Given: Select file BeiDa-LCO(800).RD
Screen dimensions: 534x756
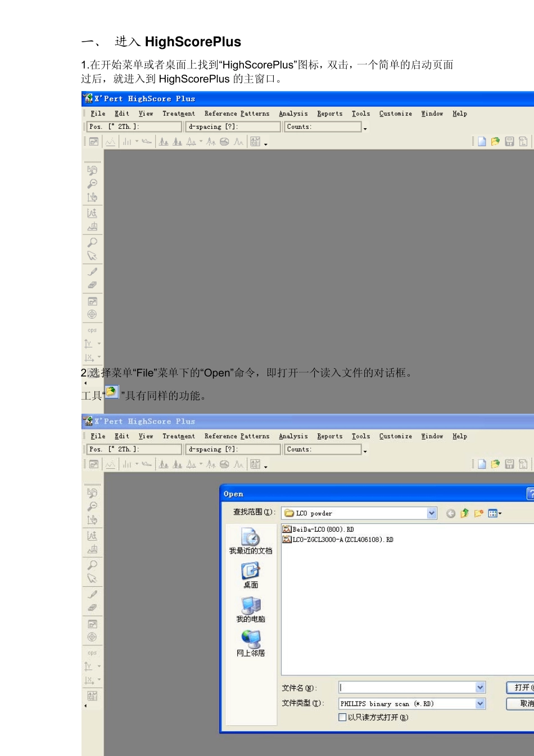Looking at the screenshot, I should (x=318, y=529).
